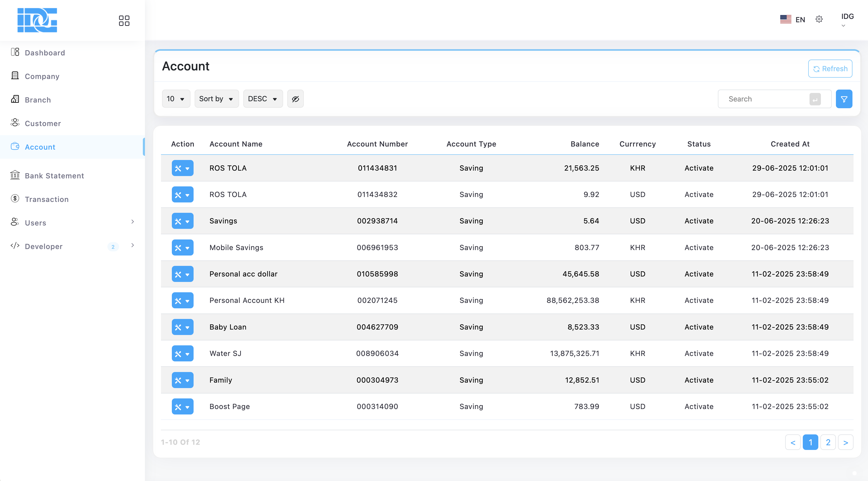Toggle column visibility with the eye icon
The width and height of the screenshot is (868, 481).
(x=295, y=99)
